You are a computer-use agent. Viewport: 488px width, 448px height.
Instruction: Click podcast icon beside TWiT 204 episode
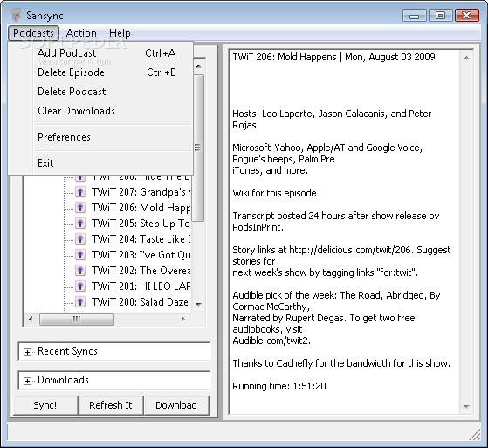[x=80, y=238]
